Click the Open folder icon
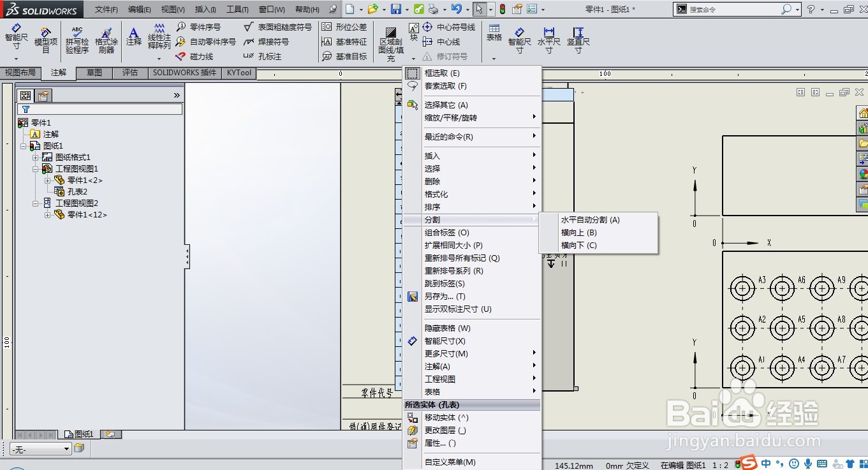Image resolution: width=868 pixels, height=470 pixels. point(372,9)
